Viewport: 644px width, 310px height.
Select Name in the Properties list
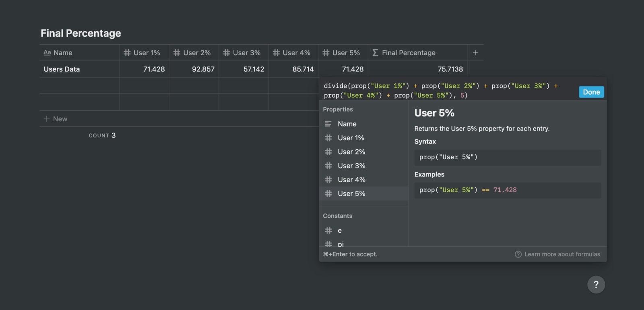click(364, 124)
